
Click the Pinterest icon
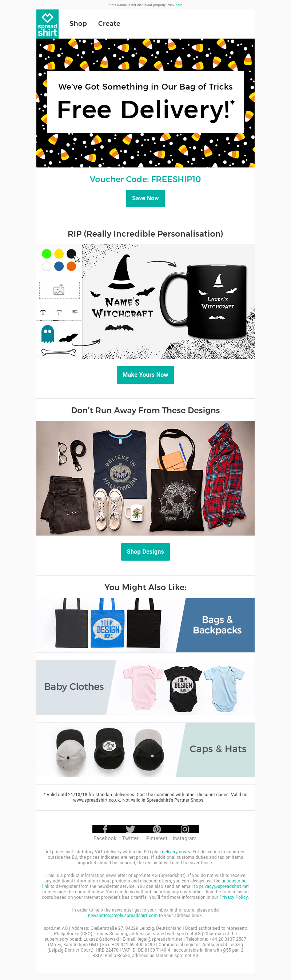(x=156, y=829)
